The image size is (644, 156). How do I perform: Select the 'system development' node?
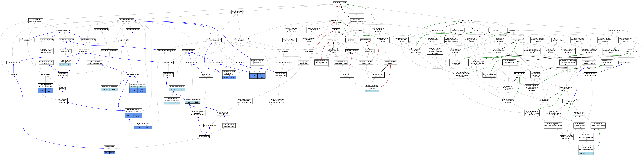point(88,40)
